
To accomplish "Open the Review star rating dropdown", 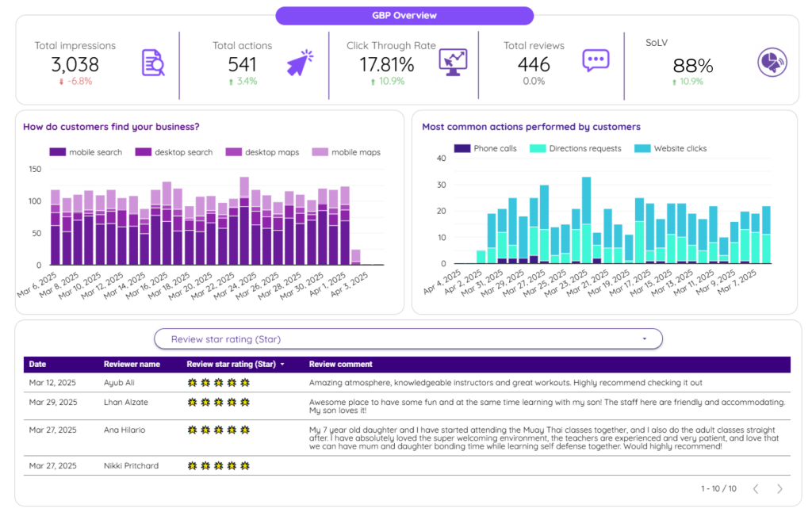I will (408, 339).
